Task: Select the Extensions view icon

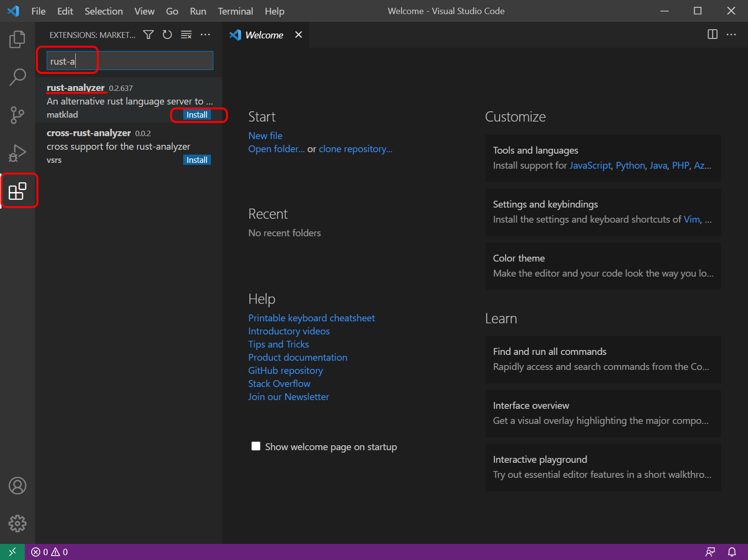Action: pyautogui.click(x=17, y=191)
